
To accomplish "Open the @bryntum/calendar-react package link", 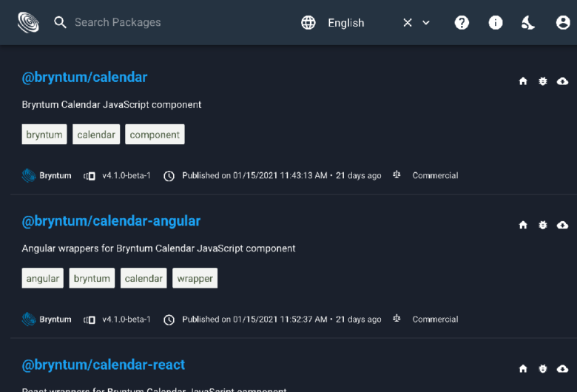I will [104, 365].
